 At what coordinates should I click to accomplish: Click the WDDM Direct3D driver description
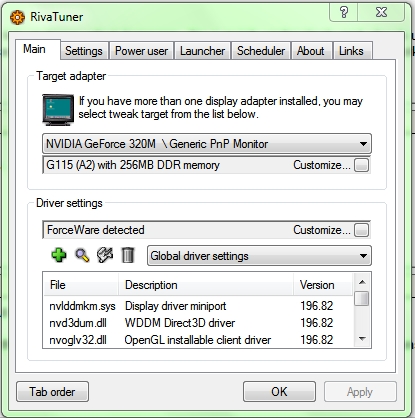tap(180, 323)
